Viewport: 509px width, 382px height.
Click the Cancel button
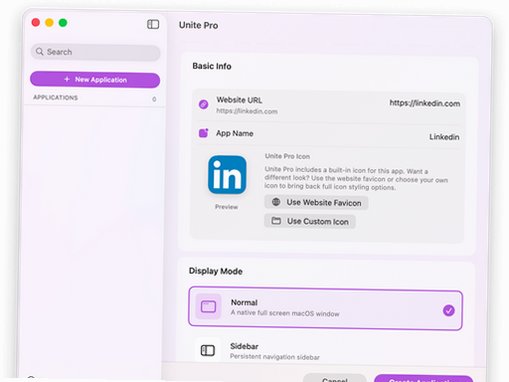pos(335,379)
